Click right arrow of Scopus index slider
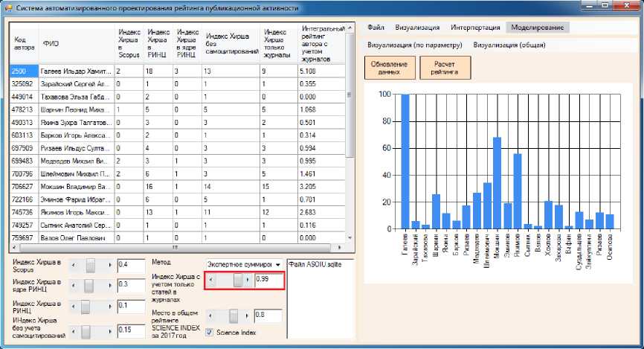The width and height of the screenshot is (644, 349). pyautogui.click(x=111, y=265)
